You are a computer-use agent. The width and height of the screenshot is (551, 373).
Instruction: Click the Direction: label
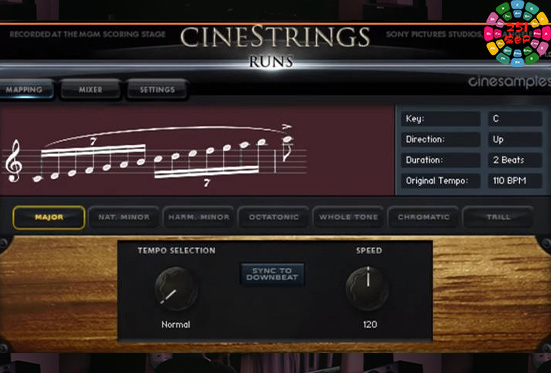[x=441, y=140]
